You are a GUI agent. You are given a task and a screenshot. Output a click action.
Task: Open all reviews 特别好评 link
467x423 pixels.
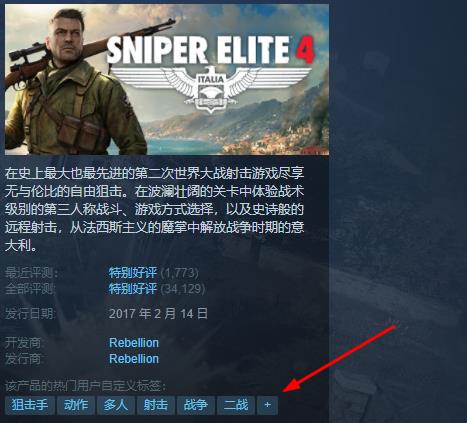133,288
